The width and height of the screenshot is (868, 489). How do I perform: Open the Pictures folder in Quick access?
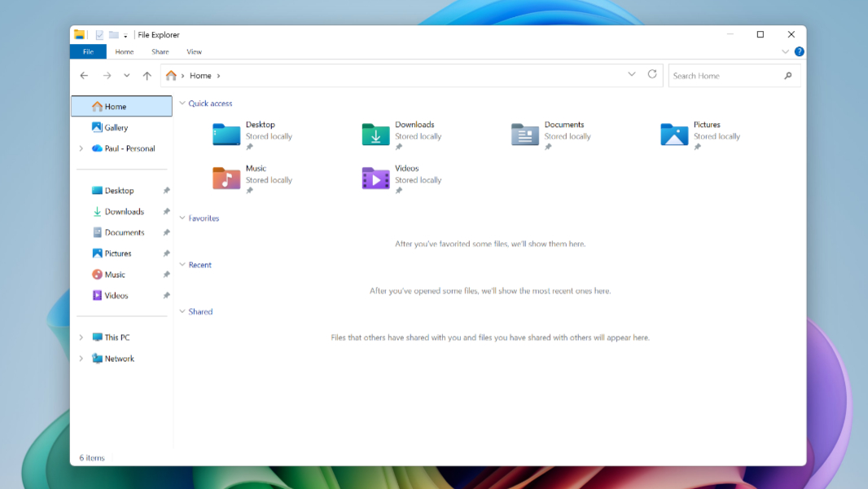(674, 134)
